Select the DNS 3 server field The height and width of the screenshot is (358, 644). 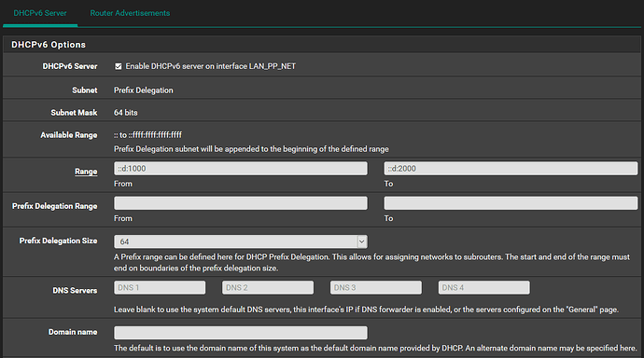click(376, 287)
